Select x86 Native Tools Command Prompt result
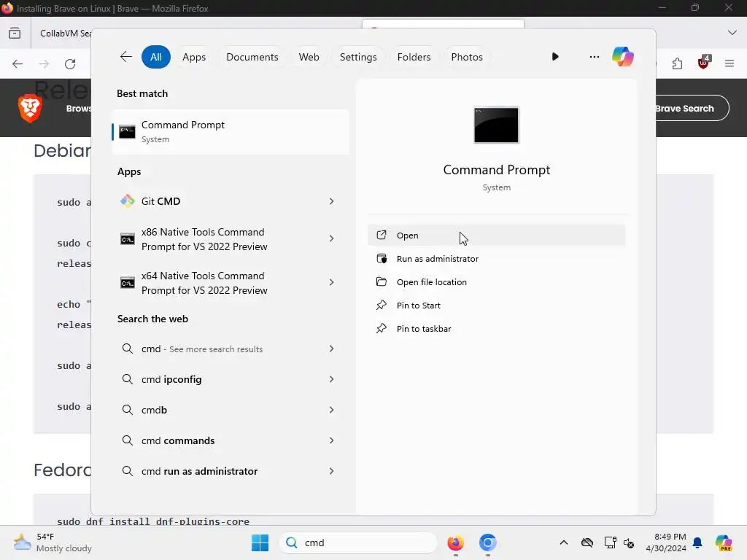This screenshot has height=560, width=747. click(219, 239)
